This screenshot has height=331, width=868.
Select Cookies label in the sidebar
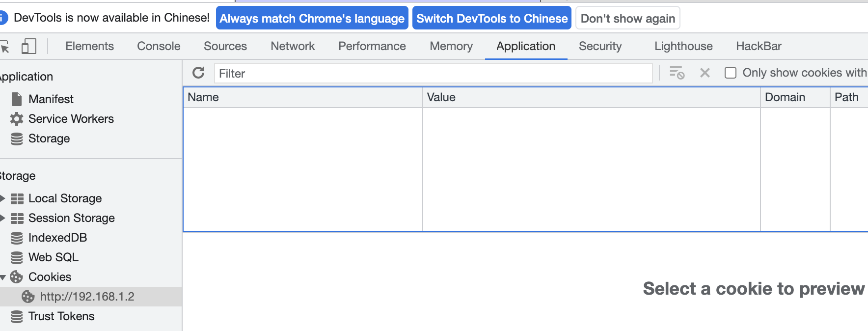coord(50,277)
